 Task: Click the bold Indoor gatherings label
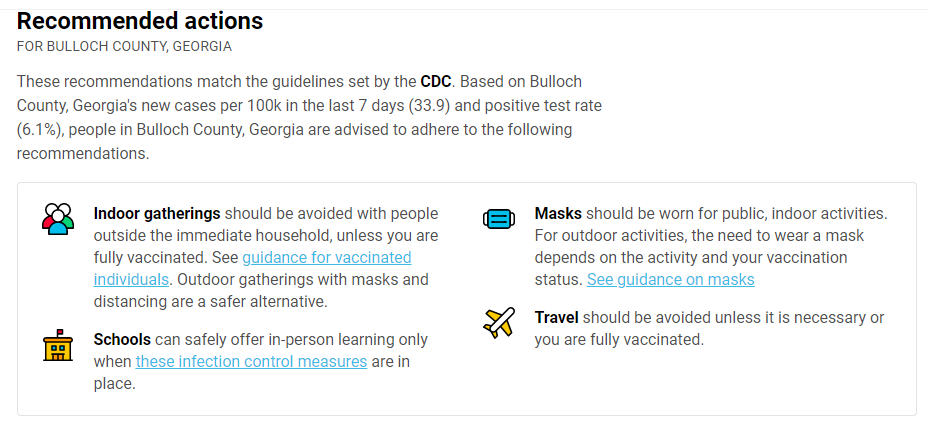[157, 213]
